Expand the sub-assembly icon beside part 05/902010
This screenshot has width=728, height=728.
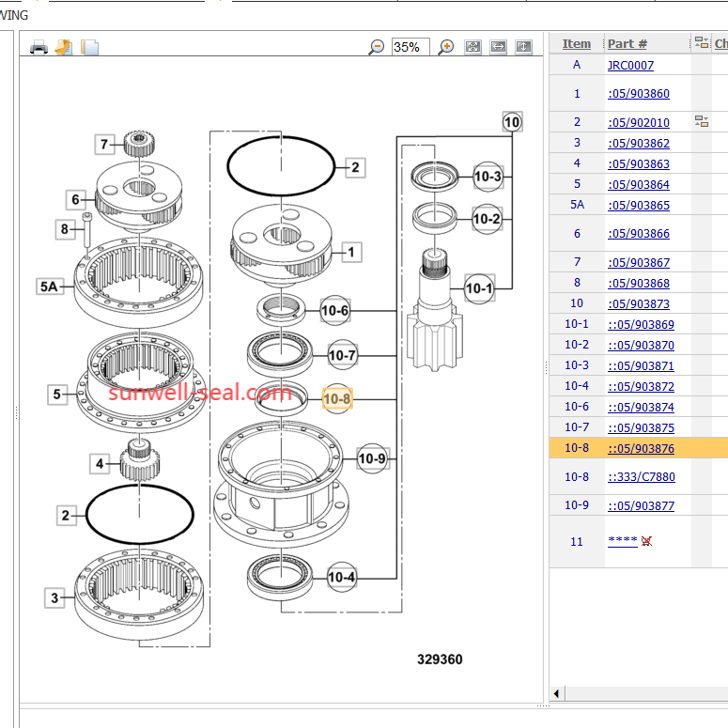tap(701, 121)
